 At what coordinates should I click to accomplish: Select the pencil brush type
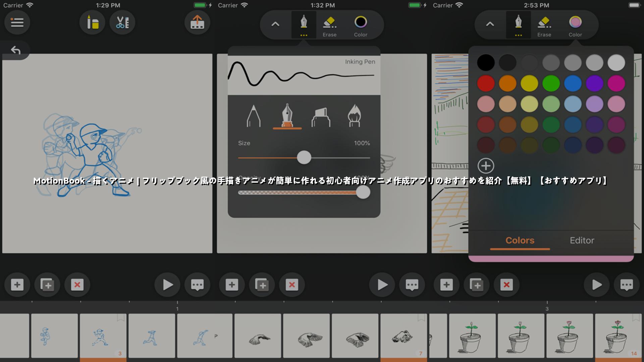(254, 116)
